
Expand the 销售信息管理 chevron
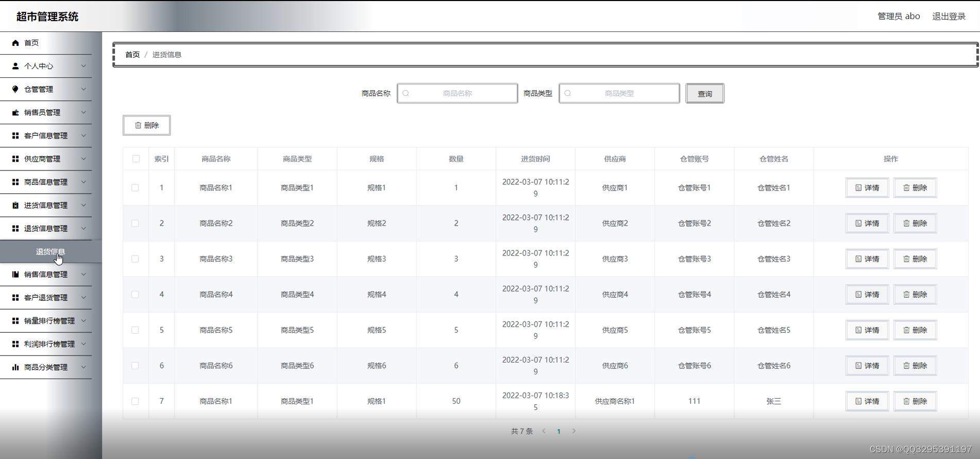(83, 274)
